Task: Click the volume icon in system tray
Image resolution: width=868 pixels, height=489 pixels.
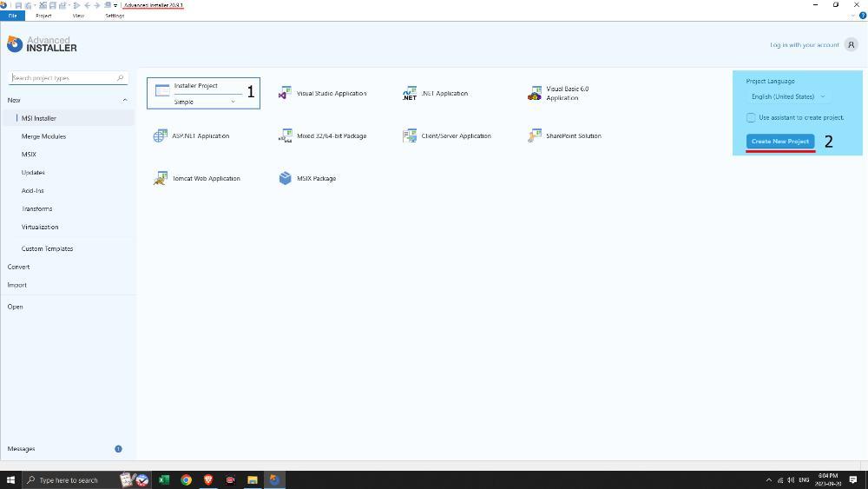Action: click(791, 480)
